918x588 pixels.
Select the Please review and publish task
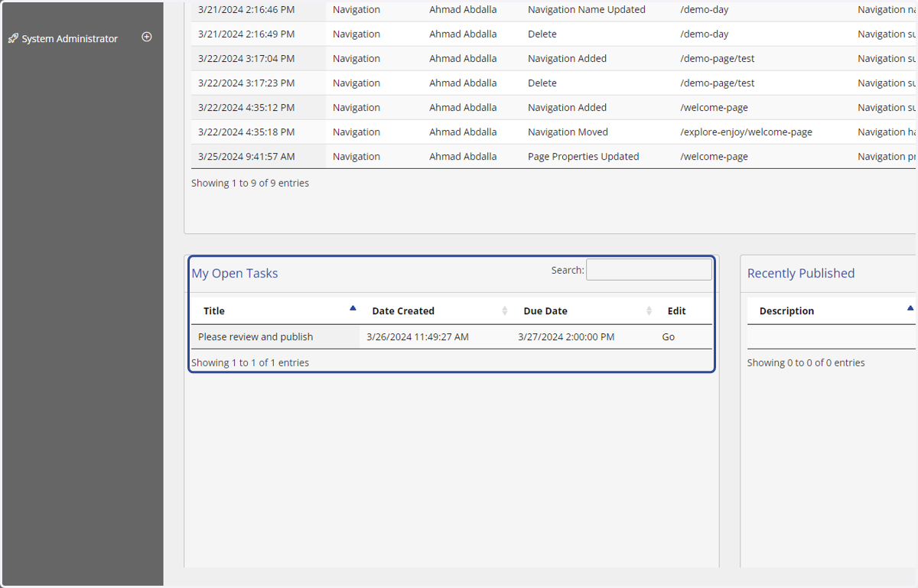pos(256,336)
